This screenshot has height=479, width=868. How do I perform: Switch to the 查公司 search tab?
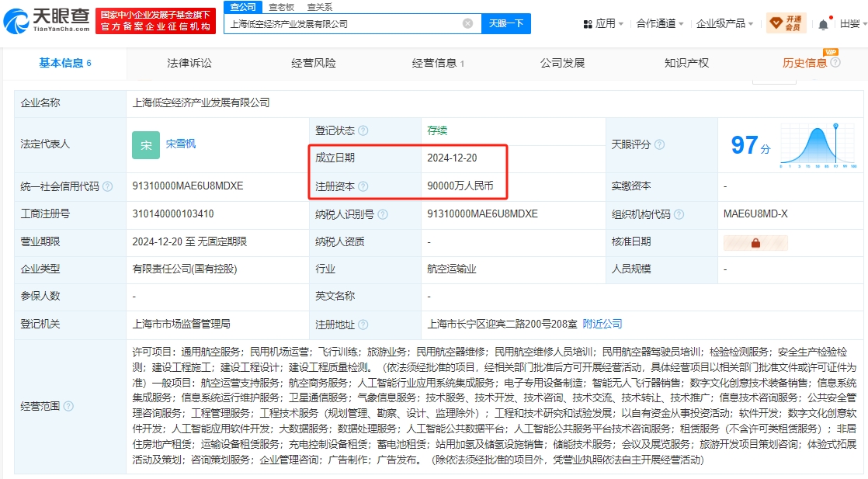[x=243, y=7]
